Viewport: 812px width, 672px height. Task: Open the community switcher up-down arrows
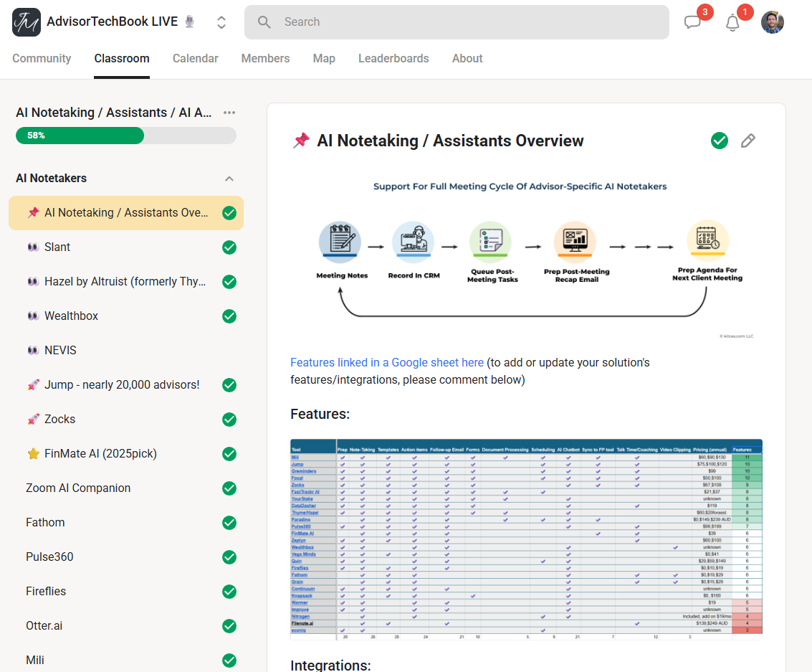221,22
